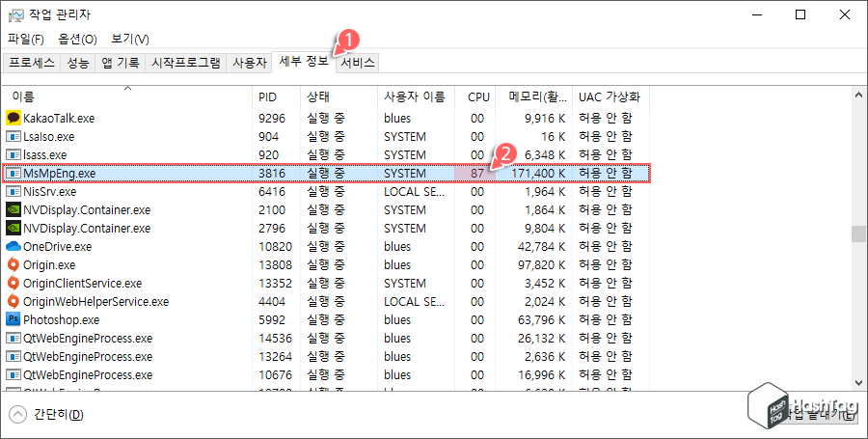Viewport: 868px width, 439px height.
Task: Select the OneDrive.exe process name
Action: [x=58, y=246]
